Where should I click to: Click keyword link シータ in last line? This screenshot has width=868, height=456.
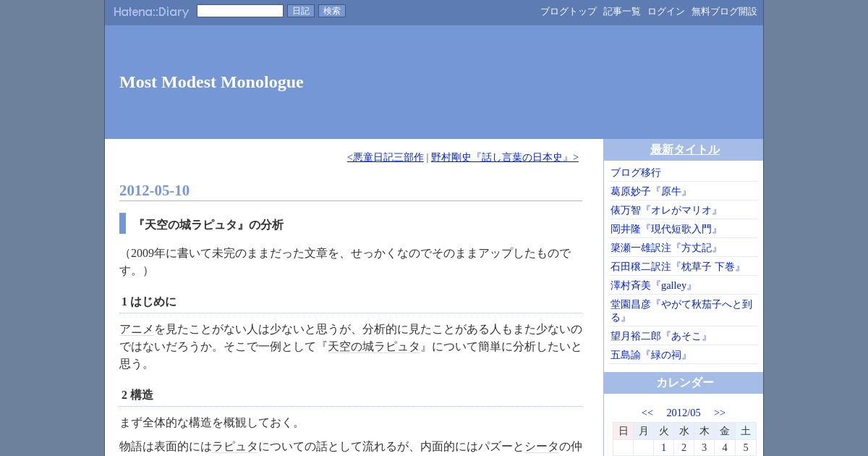click(542, 447)
